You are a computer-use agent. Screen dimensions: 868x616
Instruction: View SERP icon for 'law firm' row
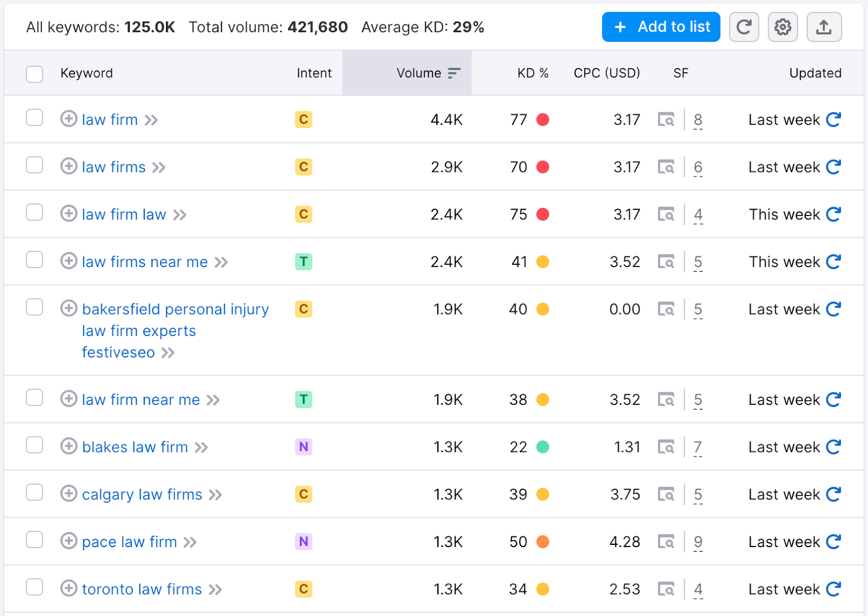pyautogui.click(x=666, y=119)
